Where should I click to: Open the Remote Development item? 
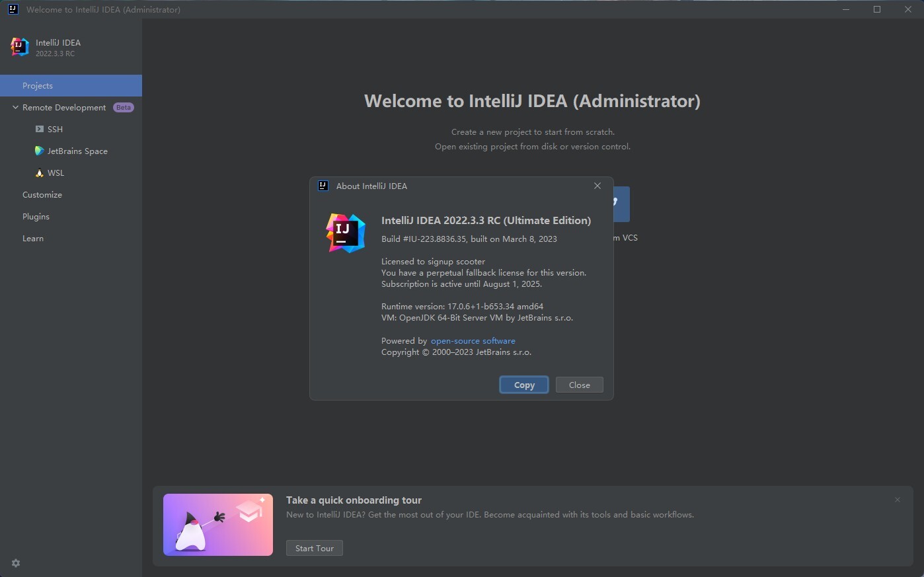71,108
